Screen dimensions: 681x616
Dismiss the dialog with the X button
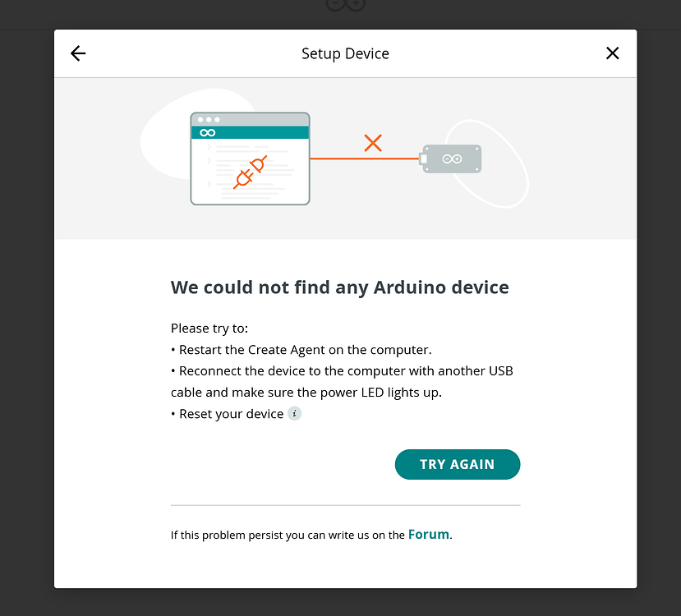612,53
